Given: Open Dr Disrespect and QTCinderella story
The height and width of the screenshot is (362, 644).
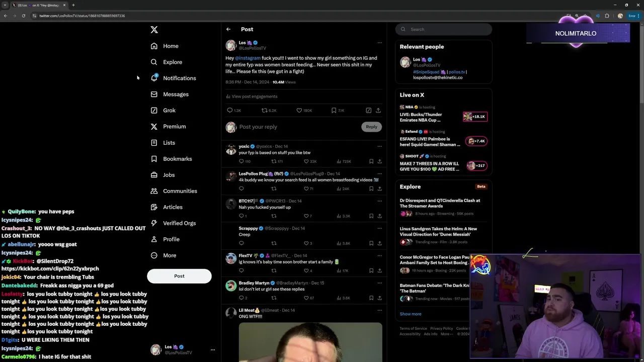Looking at the screenshot, I should (443, 207).
